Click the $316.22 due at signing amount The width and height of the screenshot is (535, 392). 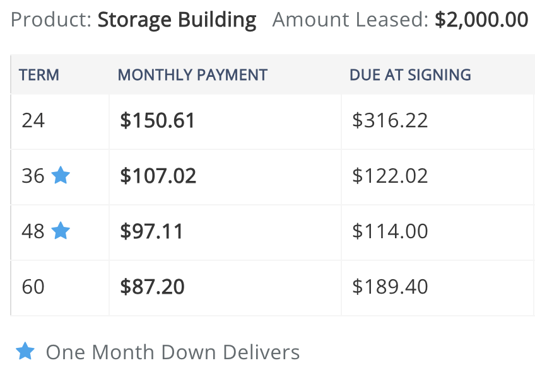pyautogui.click(x=390, y=120)
